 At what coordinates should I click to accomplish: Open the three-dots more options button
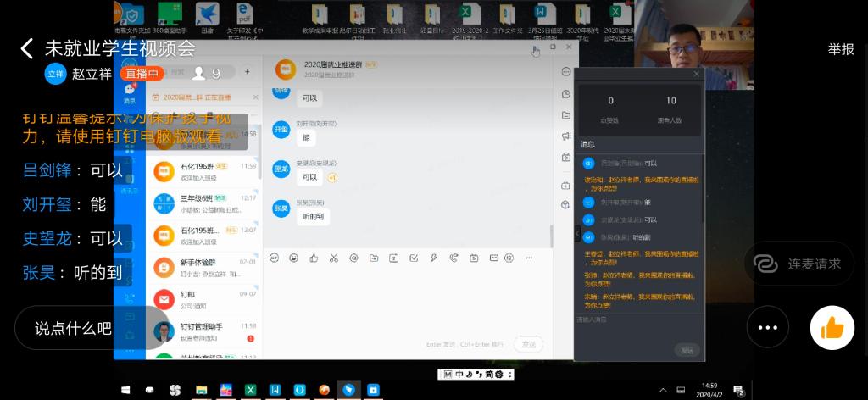click(767, 327)
